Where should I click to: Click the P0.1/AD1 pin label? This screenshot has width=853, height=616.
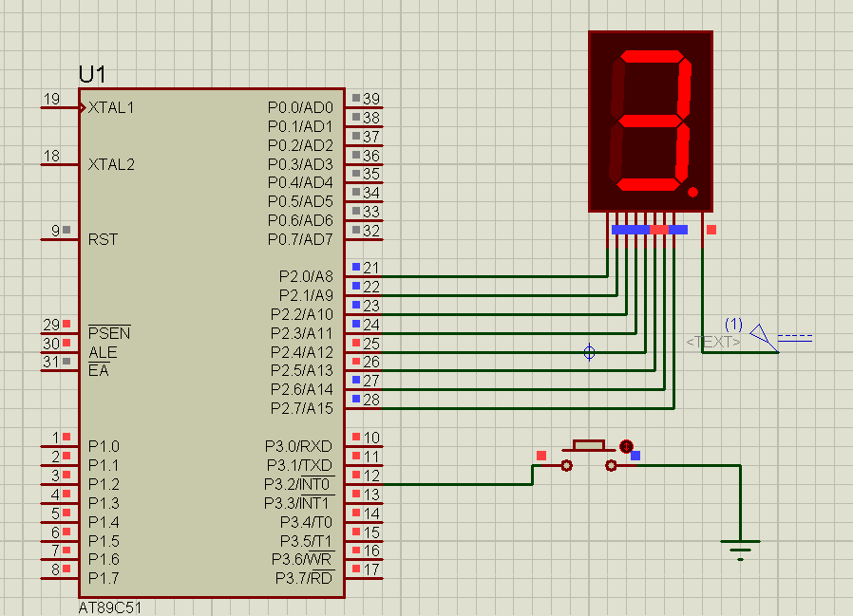(300, 126)
